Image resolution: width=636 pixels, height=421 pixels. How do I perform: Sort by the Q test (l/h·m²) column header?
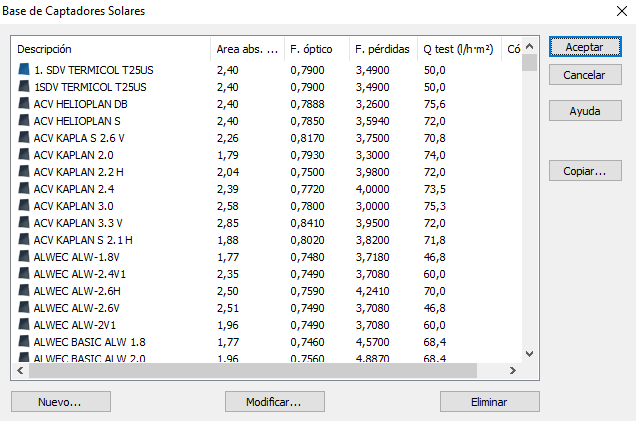(x=460, y=49)
